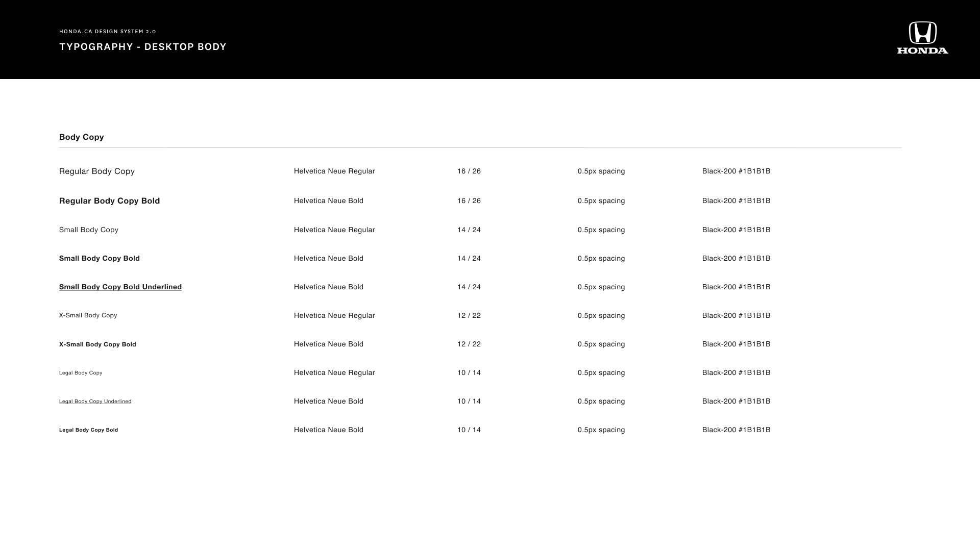Click the 'Legal Body Copy Underlined' text
Viewport: 980px width, 551px height.
pos(95,402)
